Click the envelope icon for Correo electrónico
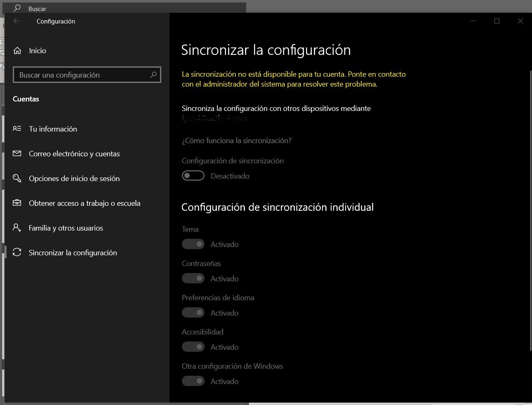The image size is (532, 405). 17,153
